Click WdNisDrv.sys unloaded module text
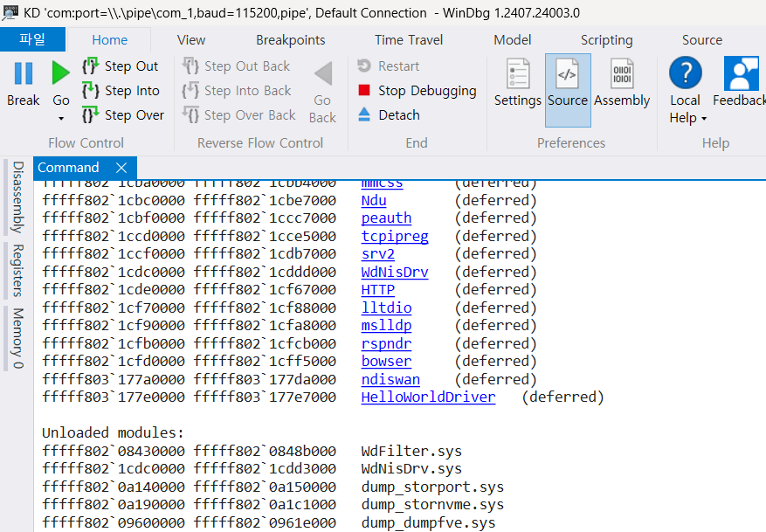The image size is (766, 532). click(x=411, y=468)
